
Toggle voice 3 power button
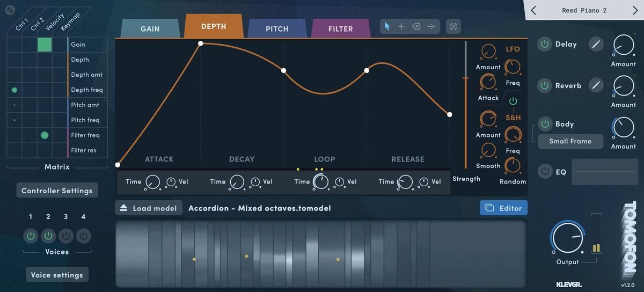point(66,235)
